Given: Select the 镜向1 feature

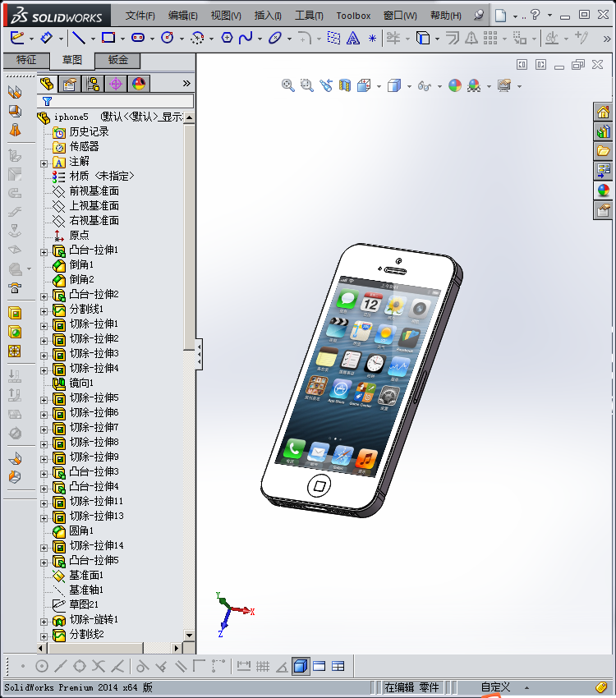Looking at the screenshot, I should [73, 383].
